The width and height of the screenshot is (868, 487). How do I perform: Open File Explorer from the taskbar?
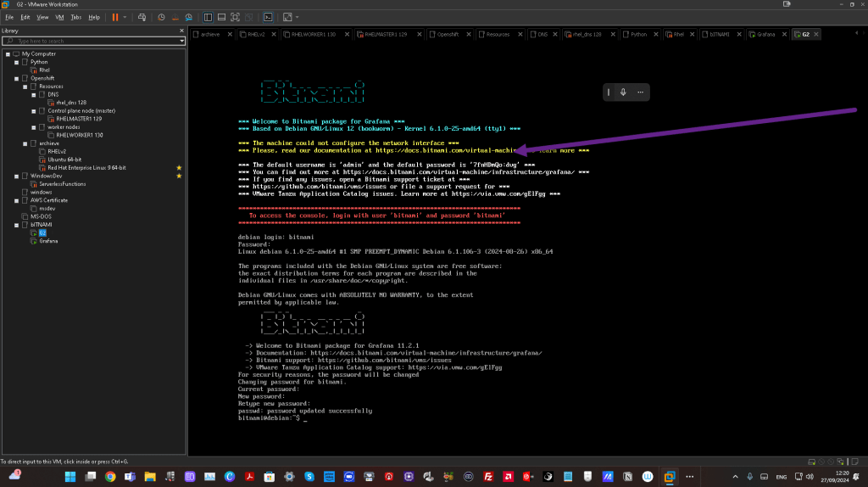point(150,477)
